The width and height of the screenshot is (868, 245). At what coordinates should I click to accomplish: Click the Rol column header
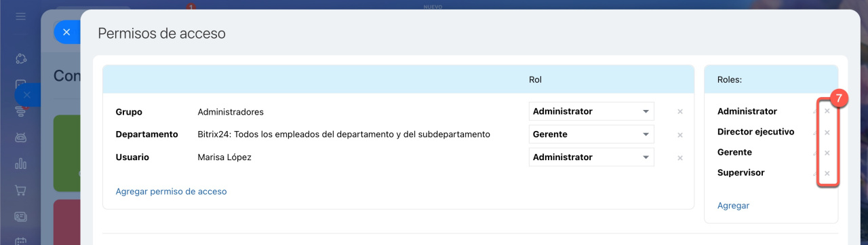click(x=535, y=79)
